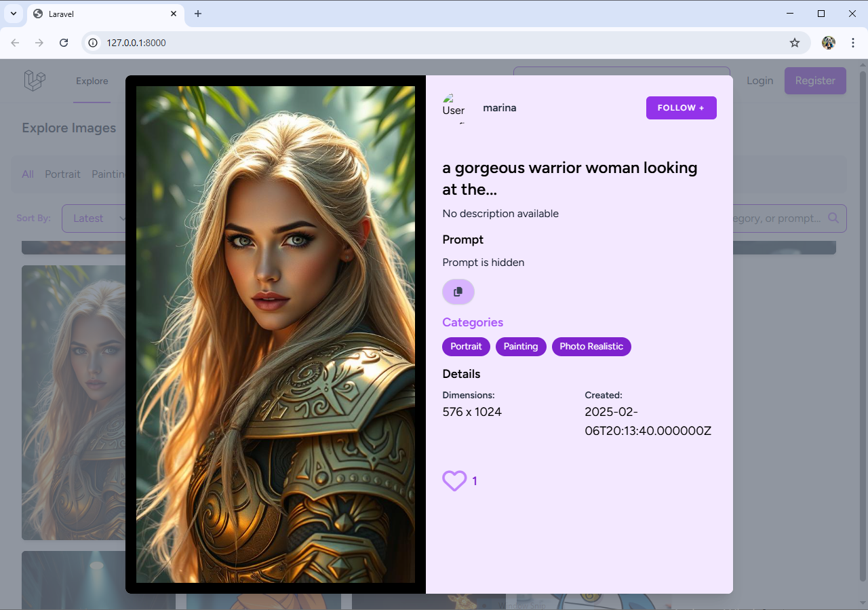Toggle the Photo Realistic category tag
This screenshot has height=610, width=868.
[591, 346]
